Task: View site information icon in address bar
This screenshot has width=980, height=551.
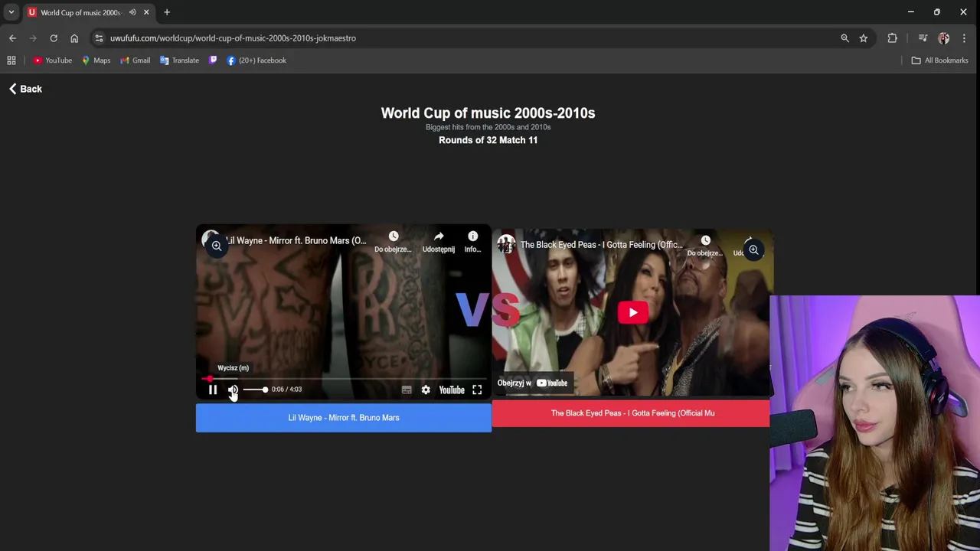Action: point(99,38)
